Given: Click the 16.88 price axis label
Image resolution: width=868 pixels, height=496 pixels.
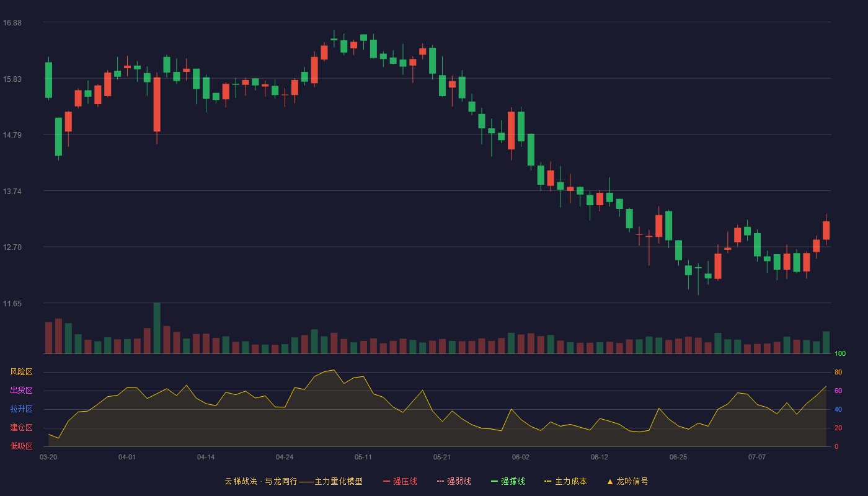Looking at the screenshot, I should [x=12, y=23].
